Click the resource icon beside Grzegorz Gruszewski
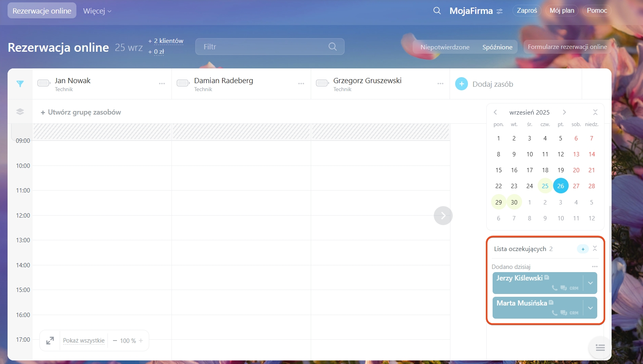643x364 pixels. pos(322,83)
